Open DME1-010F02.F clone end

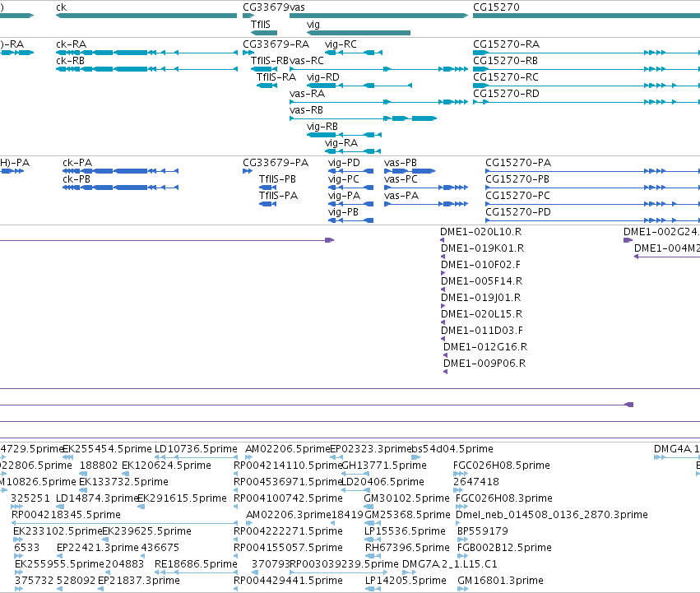click(x=481, y=265)
